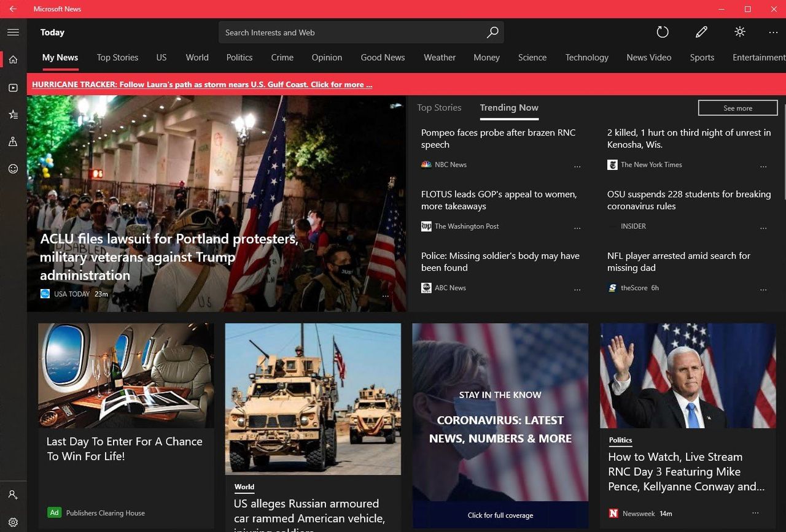Click the smiley feedback icon
This screenshot has height=532, width=786.
(13, 169)
